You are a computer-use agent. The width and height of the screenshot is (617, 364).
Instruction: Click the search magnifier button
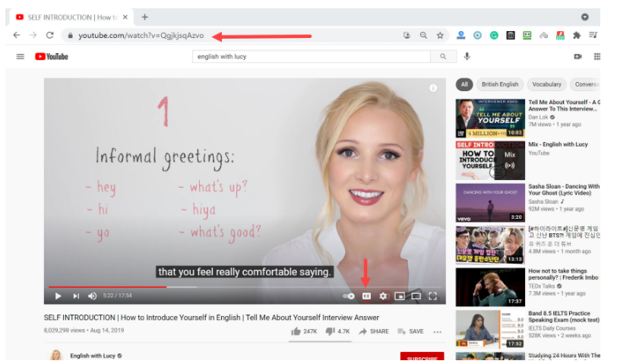click(442, 56)
